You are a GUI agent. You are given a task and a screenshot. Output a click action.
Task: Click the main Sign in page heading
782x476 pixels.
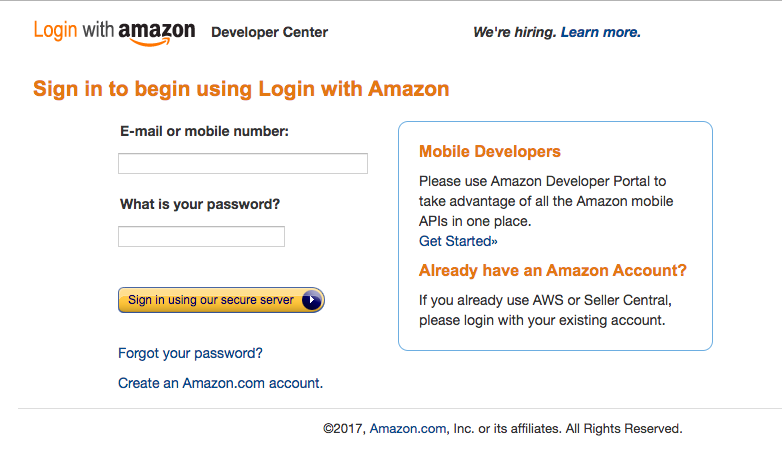tap(241, 88)
